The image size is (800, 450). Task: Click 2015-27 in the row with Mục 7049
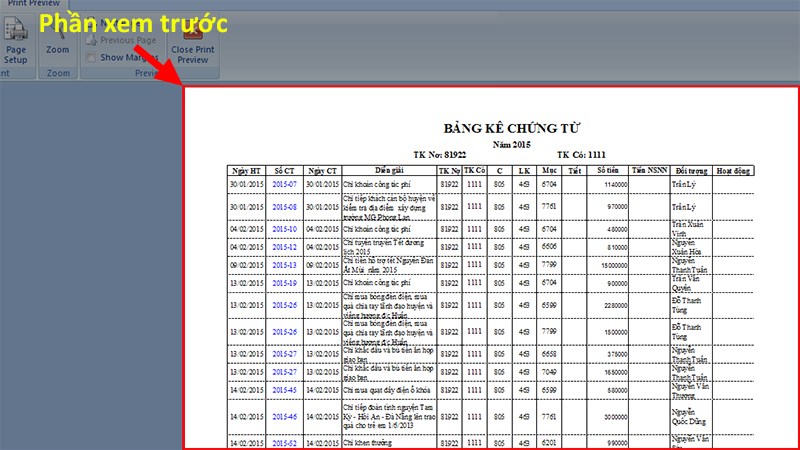284,372
